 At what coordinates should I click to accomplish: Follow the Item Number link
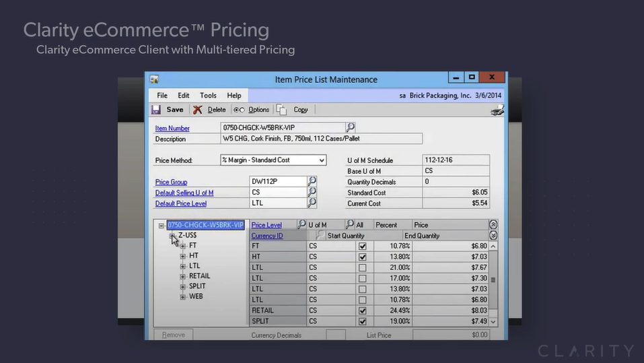pyautogui.click(x=172, y=128)
